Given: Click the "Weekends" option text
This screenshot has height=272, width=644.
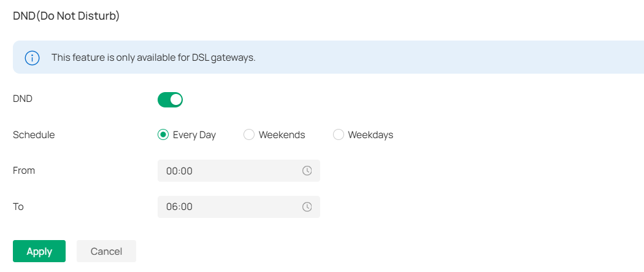Looking at the screenshot, I should (282, 135).
